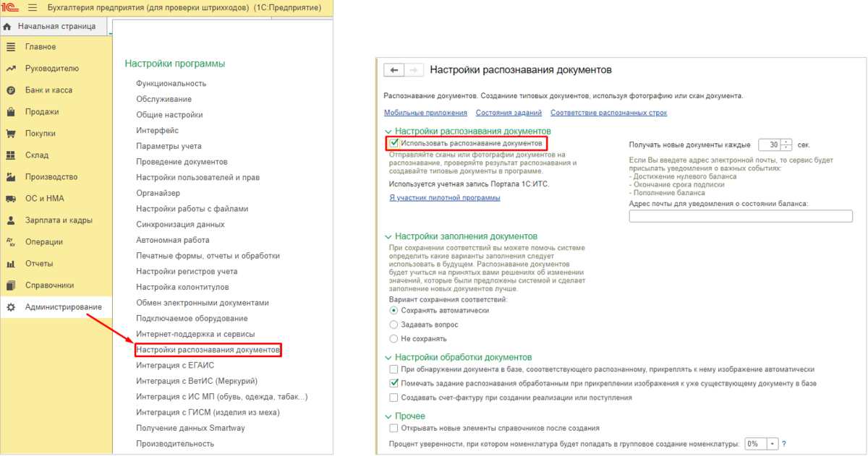Click the ОС и НМА truck icon
868x456 pixels.
tap(10, 199)
